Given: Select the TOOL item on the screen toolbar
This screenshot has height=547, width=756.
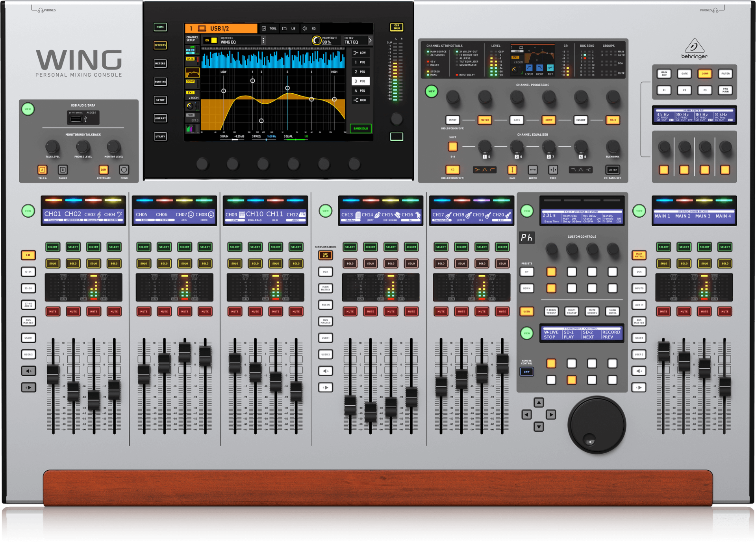Looking at the screenshot, I should coord(270,28).
